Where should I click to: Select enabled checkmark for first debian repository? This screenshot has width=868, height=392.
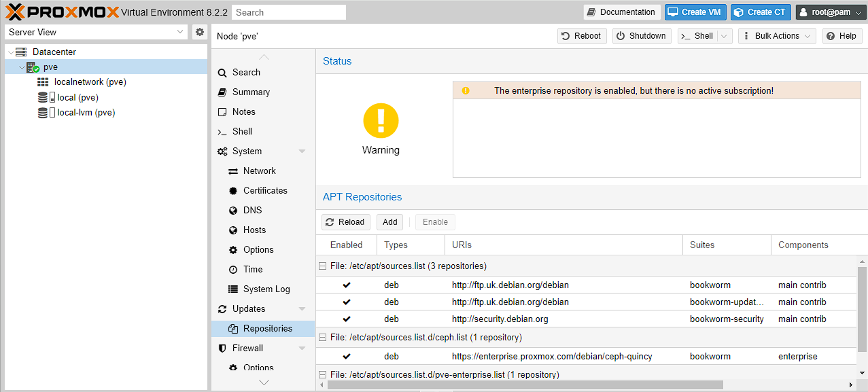347,285
